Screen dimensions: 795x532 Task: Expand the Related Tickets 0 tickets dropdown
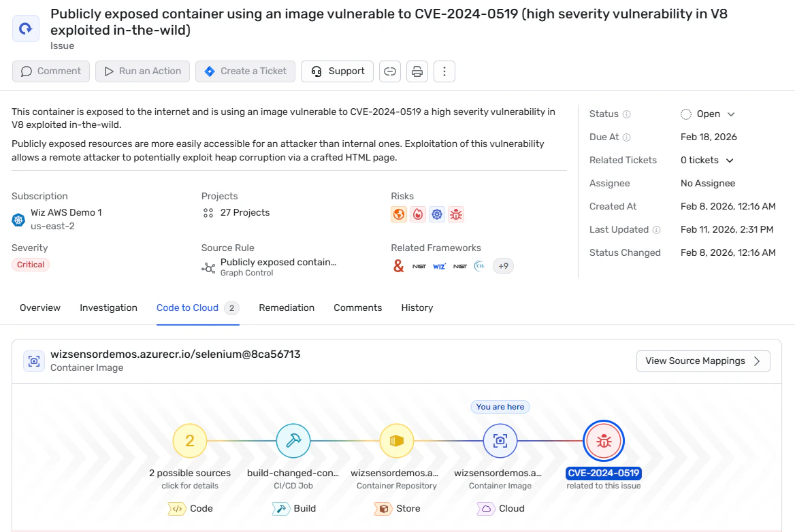(x=707, y=160)
